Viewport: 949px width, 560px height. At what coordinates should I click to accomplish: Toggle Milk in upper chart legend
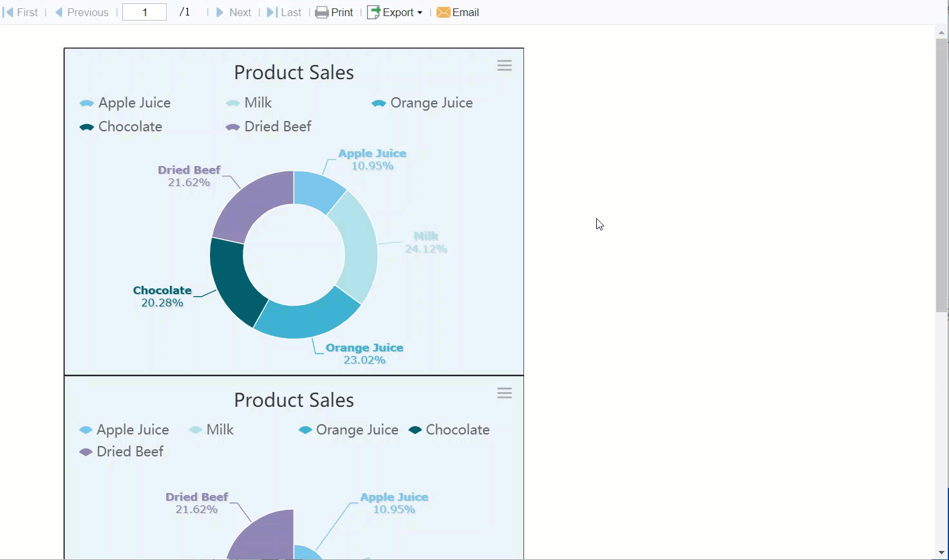(249, 103)
